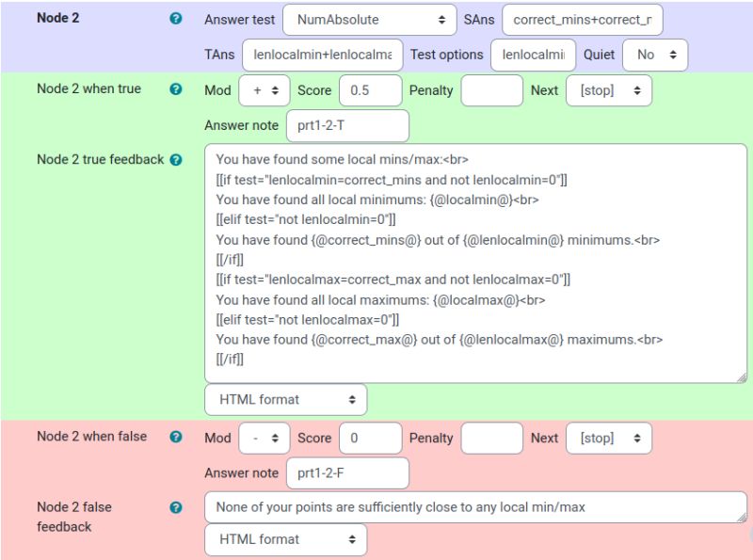Open Mod dropdown in Node 2 when true

(264, 90)
